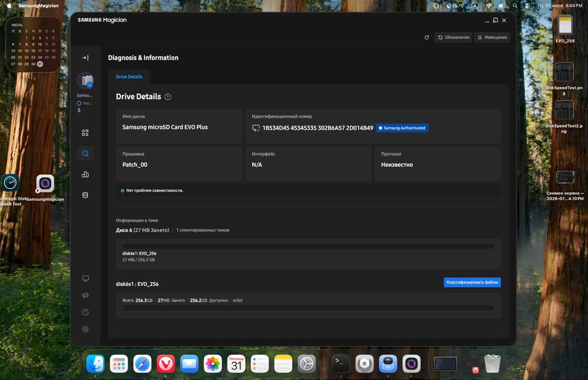588x380 pixels.
Task: Select the Samsung microSD drive icon in sidebar
Action: [85, 80]
